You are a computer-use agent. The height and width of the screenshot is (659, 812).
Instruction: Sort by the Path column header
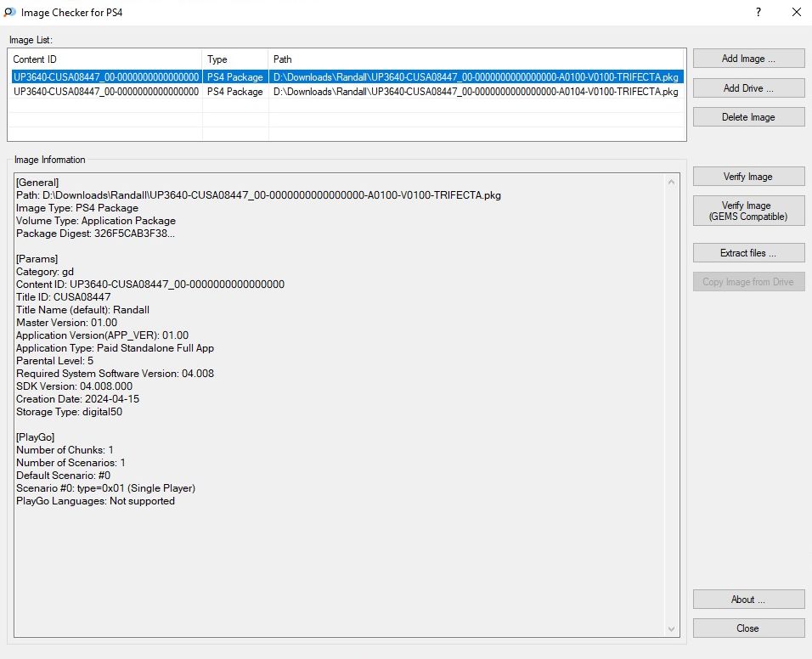coord(476,59)
